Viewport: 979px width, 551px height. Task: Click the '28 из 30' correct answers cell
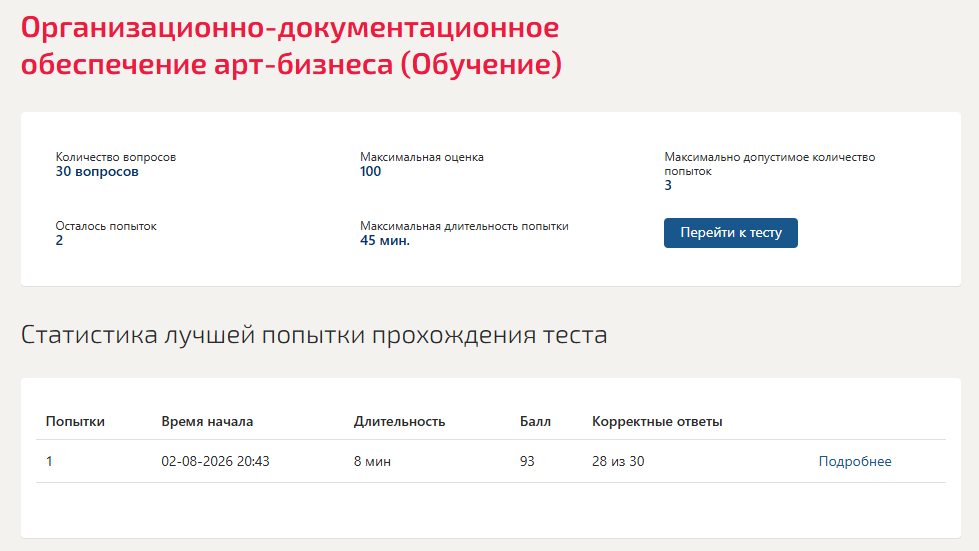click(x=618, y=461)
